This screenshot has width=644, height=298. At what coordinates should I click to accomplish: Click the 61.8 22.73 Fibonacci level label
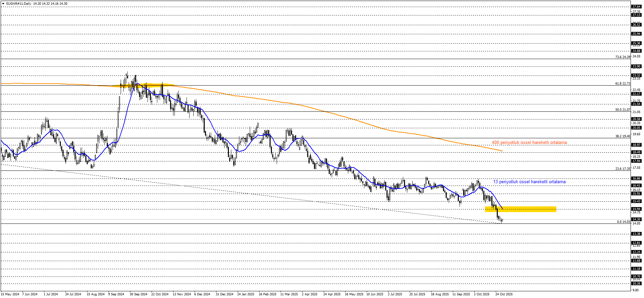(x=622, y=83)
